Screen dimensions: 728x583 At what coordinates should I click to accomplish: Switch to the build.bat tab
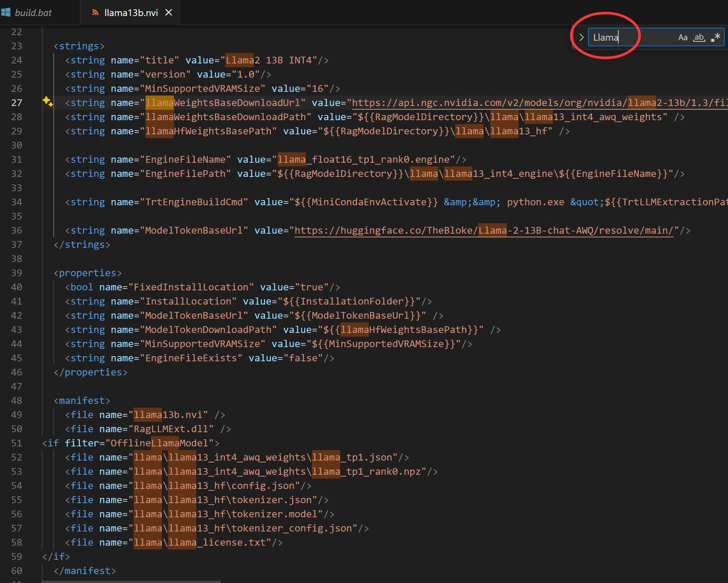[x=33, y=13]
